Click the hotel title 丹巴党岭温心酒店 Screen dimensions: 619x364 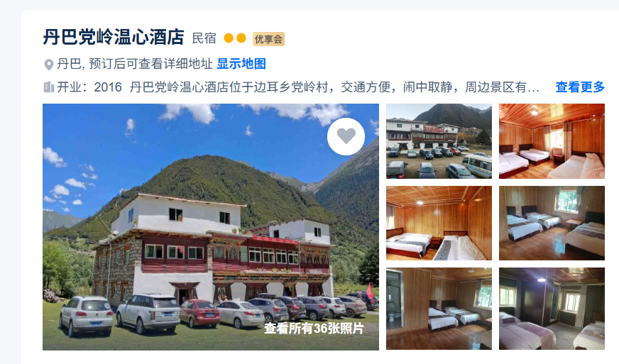pyautogui.click(x=114, y=37)
